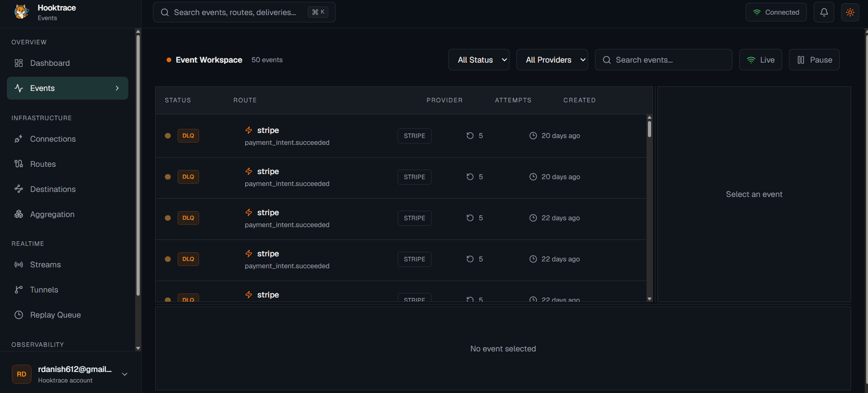Click clock icon beside first 20 days ago

coord(533,136)
